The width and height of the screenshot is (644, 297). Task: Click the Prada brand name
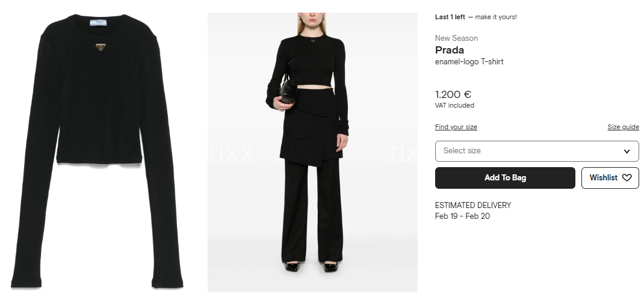tap(450, 50)
